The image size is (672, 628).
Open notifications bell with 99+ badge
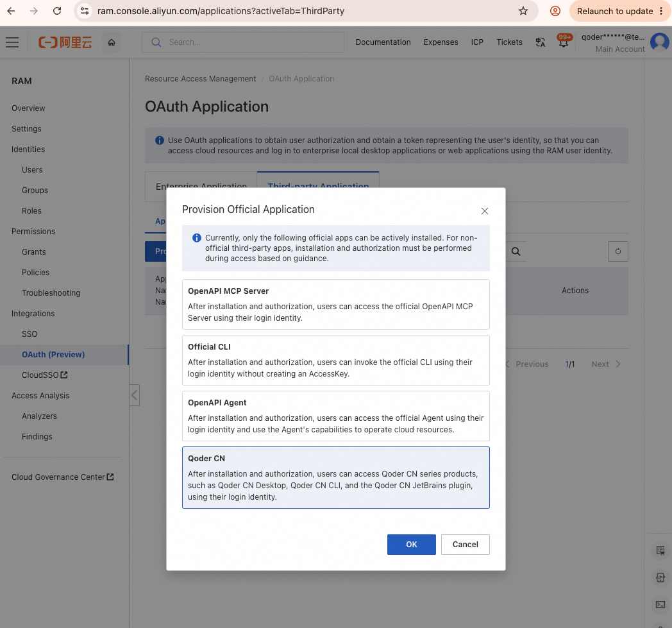[x=564, y=41]
